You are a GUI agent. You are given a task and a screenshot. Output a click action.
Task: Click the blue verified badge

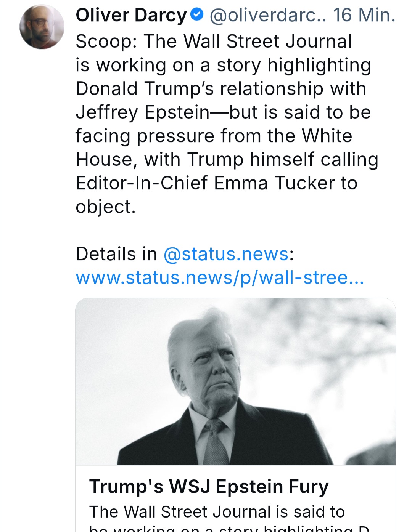coord(197,15)
